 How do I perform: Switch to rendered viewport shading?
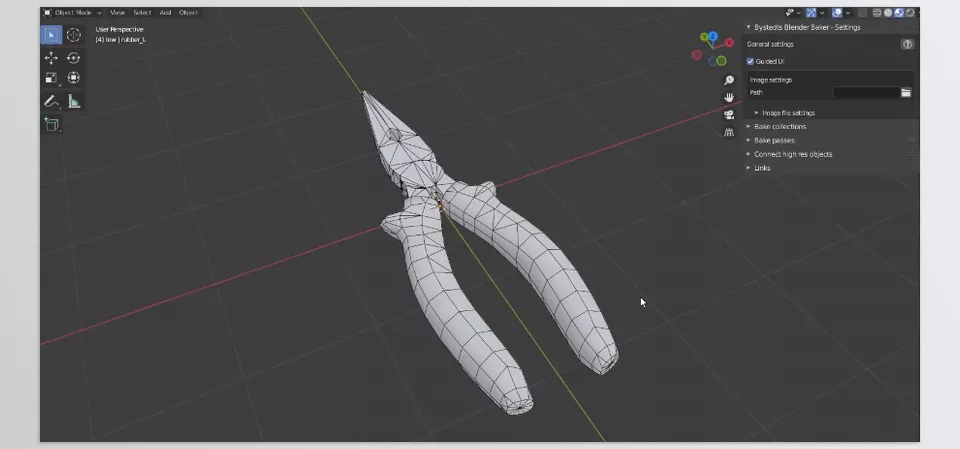pyautogui.click(x=910, y=12)
